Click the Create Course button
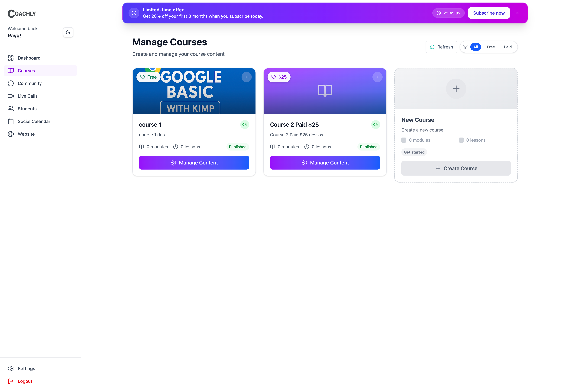Viewport: 569px width, 392px height. pos(456,168)
